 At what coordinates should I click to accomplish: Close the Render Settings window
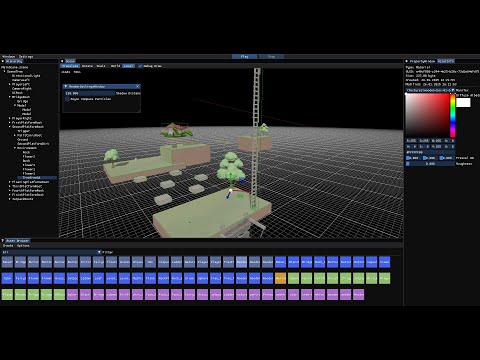point(138,86)
